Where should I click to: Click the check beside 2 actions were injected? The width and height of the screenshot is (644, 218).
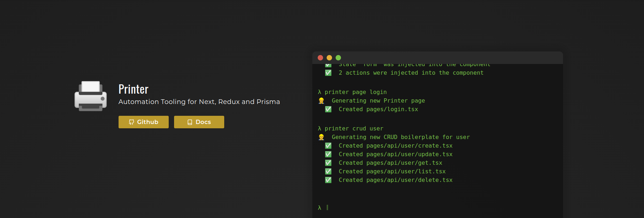tap(328, 73)
